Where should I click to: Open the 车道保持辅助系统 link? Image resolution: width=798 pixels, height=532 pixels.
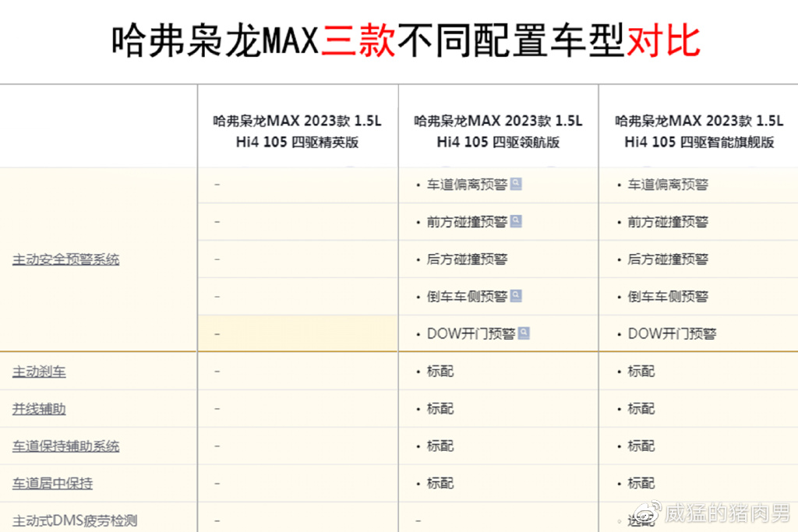click(x=65, y=446)
